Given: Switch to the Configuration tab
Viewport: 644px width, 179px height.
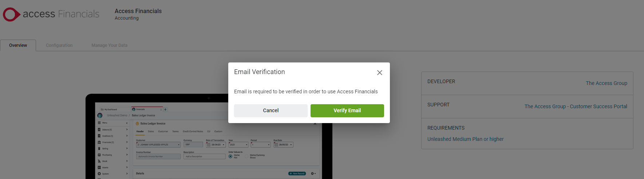Looking at the screenshot, I should coord(59,45).
